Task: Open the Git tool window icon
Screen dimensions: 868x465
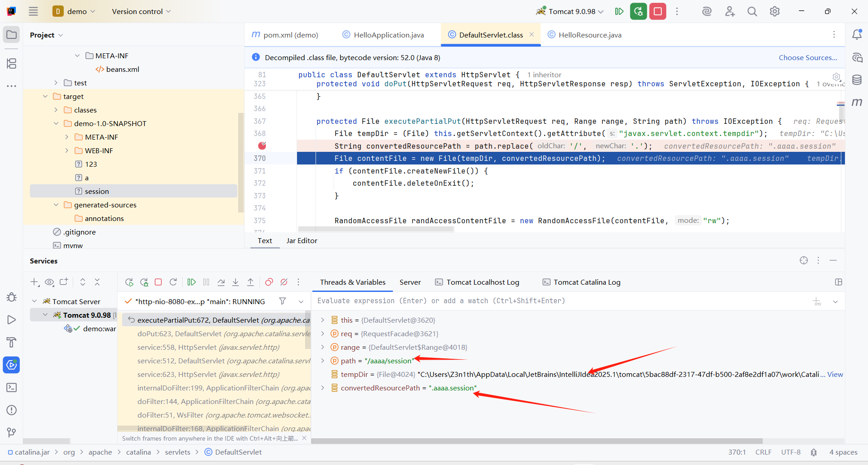Action: tap(11, 432)
